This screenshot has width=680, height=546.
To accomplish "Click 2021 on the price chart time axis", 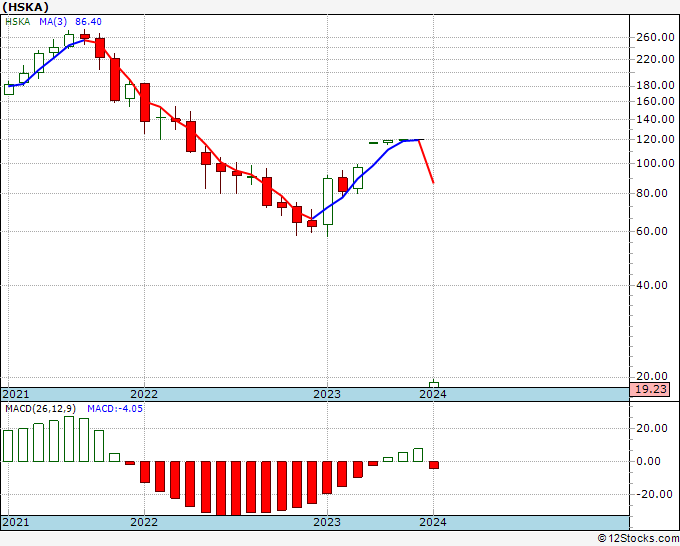I will 16,394.
